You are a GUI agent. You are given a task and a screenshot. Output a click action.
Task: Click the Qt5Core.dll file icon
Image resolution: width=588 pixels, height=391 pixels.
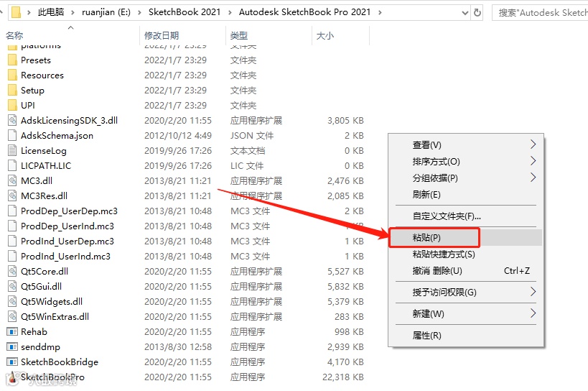12,271
